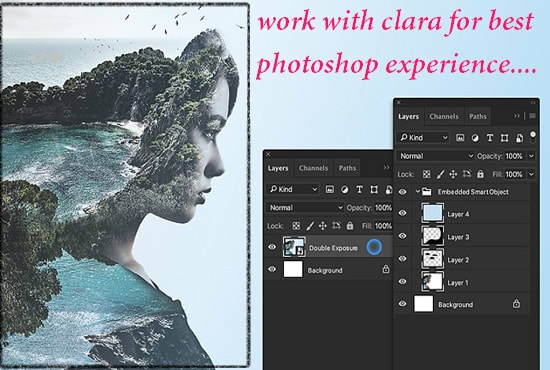Open Normal blend mode in Embedded Smart Object panel
Viewport: 550px width, 370px height.
click(436, 156)
